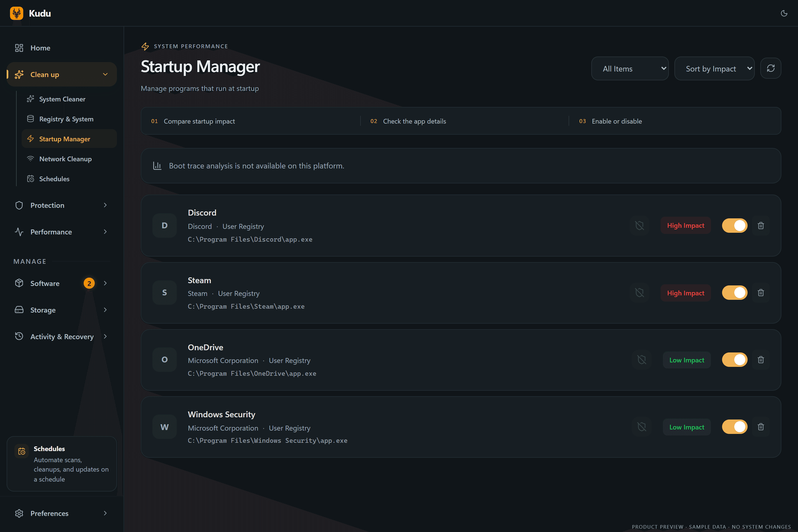Collapse the Clean up section
The height and width of the screenshot is (532, 798).
click(62, 74)
